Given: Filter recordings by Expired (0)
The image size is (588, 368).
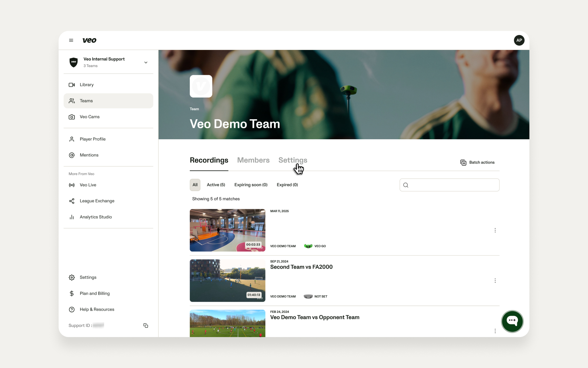Looking at the screenshot, I should pos(287,185).
